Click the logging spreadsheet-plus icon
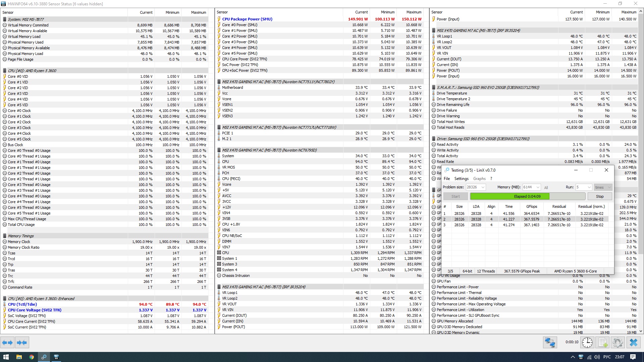This screenshot has width=644, height=362. coord(603,343)
